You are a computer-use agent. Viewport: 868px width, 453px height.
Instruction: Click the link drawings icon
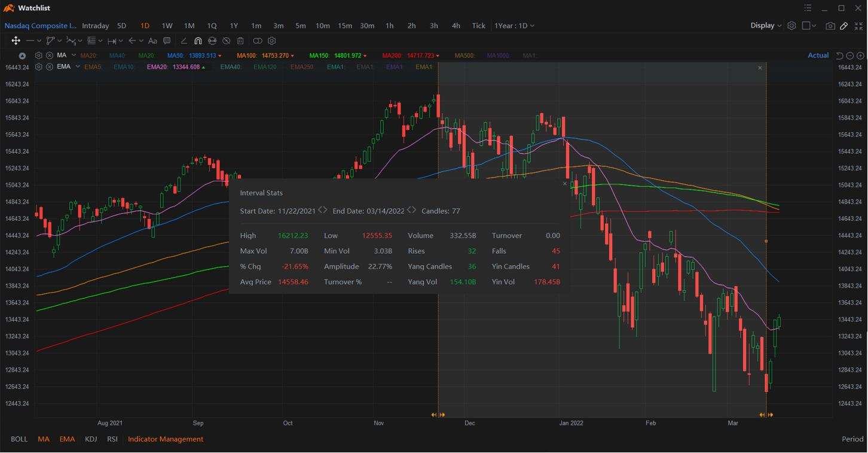point(212,41)
